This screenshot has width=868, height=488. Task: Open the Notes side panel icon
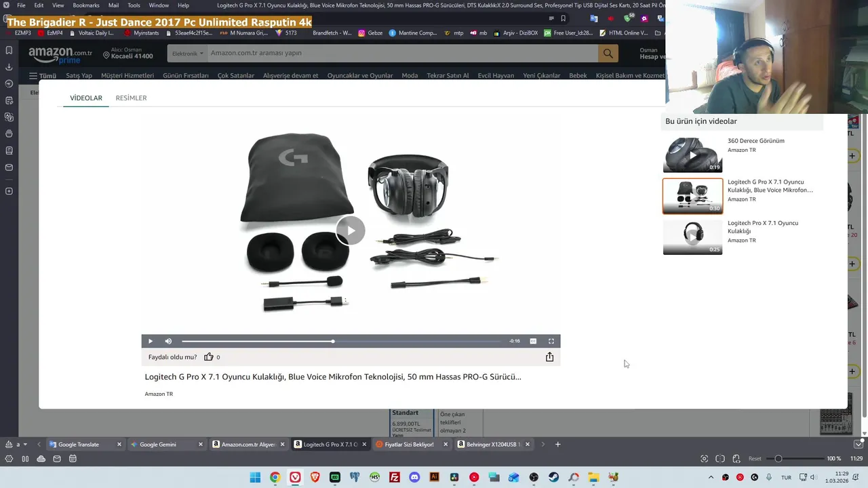[x=9, y=100]
